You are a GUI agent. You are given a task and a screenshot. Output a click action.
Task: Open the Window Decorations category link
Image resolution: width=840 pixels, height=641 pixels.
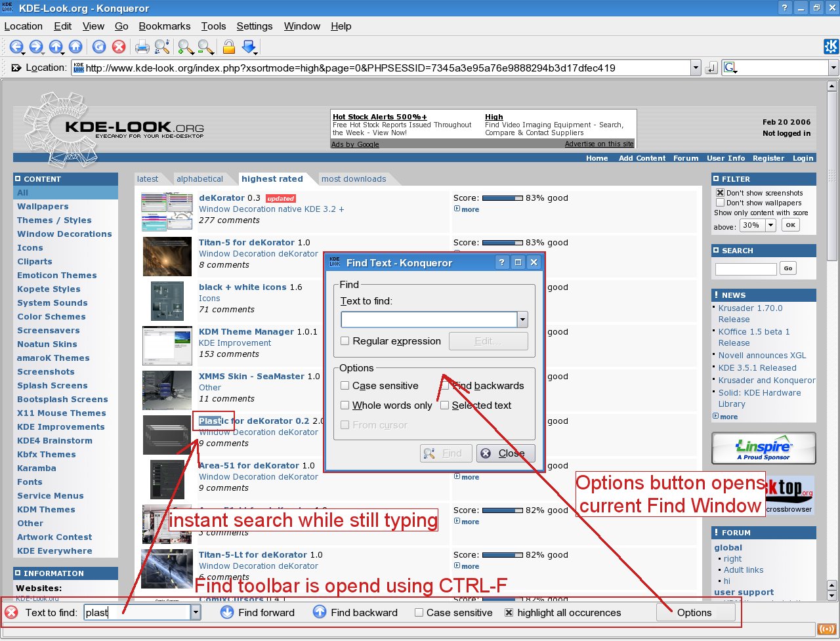coord(64,234)
